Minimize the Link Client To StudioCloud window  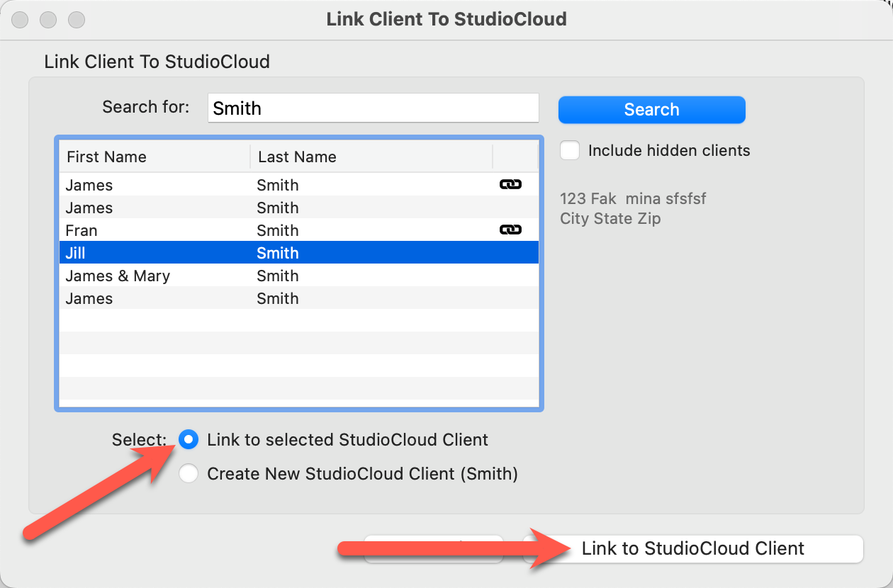49,19
